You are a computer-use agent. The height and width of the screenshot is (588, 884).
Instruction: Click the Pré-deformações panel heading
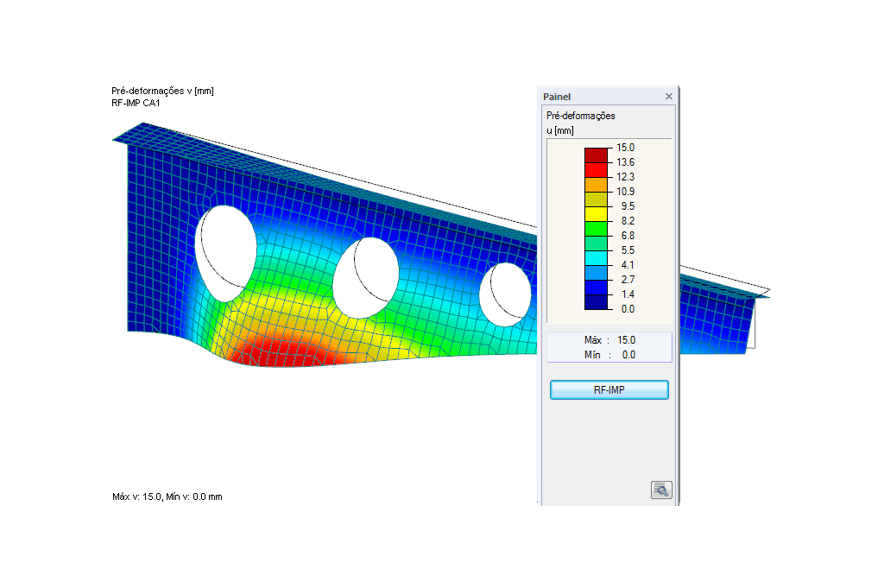coord(580,116)
